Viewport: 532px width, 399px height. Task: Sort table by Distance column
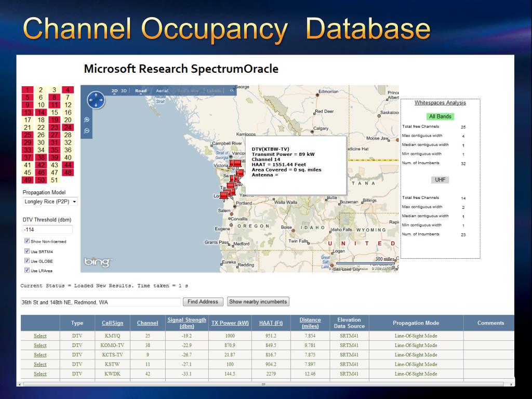coord(310,323)
